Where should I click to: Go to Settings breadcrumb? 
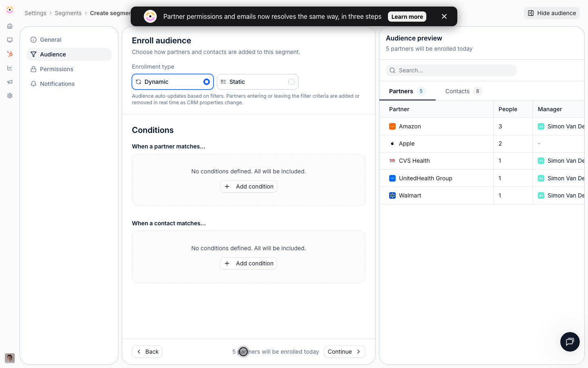coord(36,13)
